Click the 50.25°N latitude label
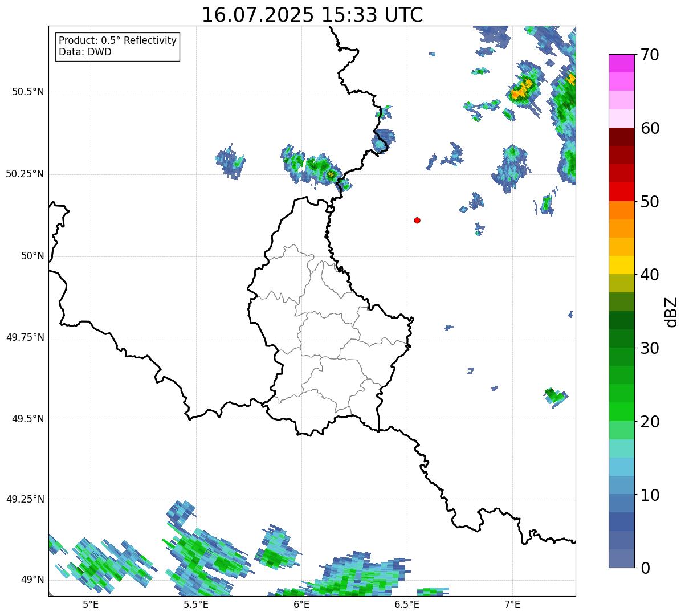685x616 pixels. pos(25,174)
